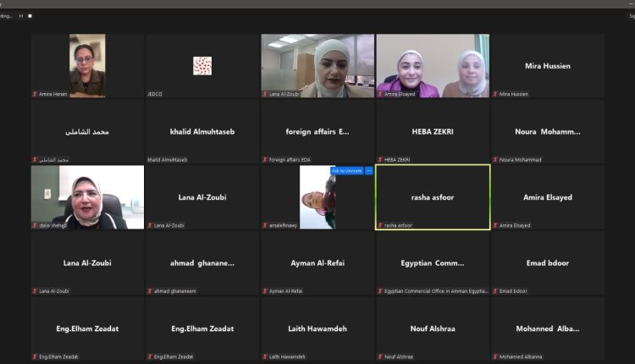
Task: Click Noura Mohammad's muted microphone icon
Action: click(x=496, y=160)
